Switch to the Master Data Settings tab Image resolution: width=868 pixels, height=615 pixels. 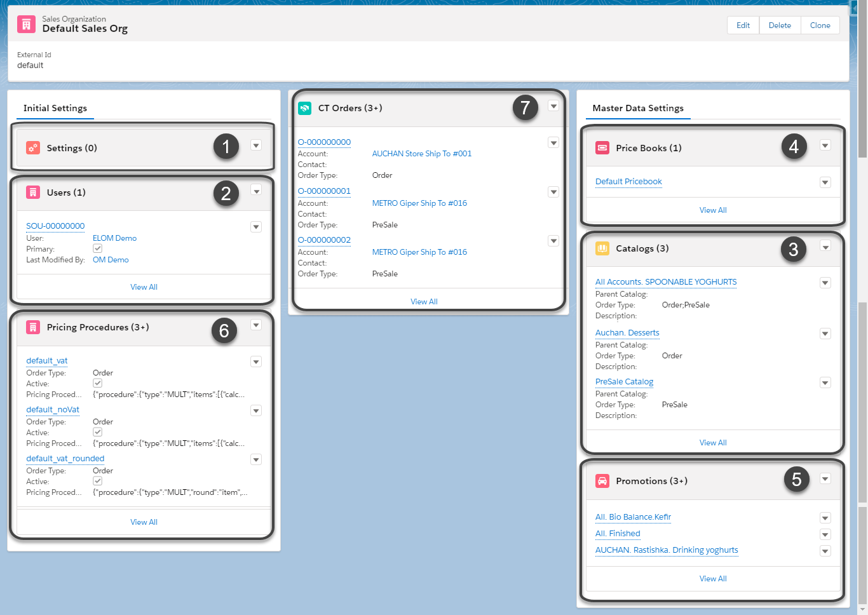(638, 108)
